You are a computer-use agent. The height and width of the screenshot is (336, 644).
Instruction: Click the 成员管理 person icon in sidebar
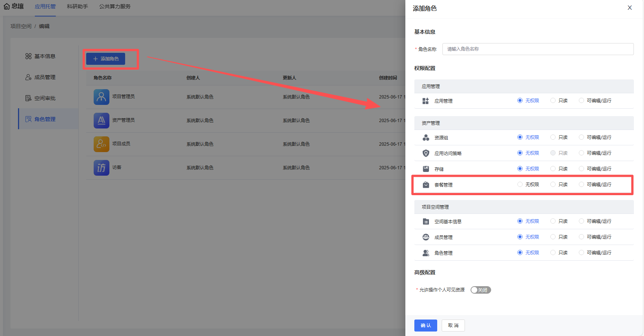pyautogui.click(x=28, y=77)
